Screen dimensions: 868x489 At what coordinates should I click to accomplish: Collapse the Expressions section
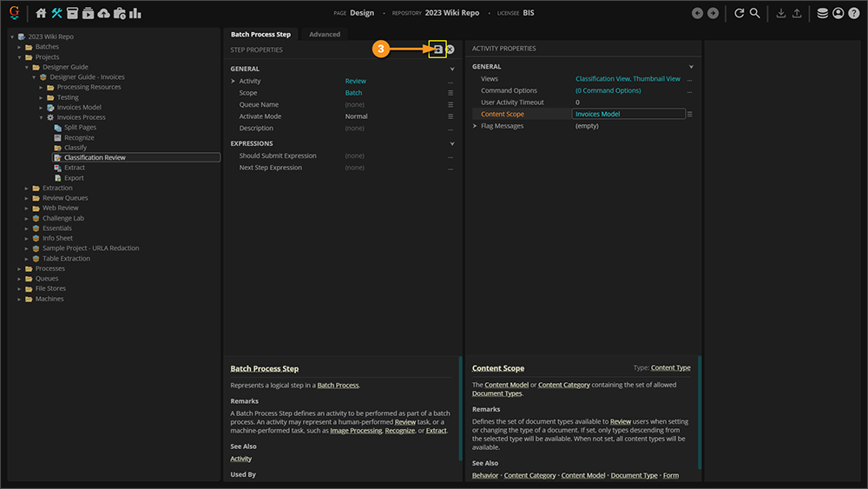click(452, 144)
